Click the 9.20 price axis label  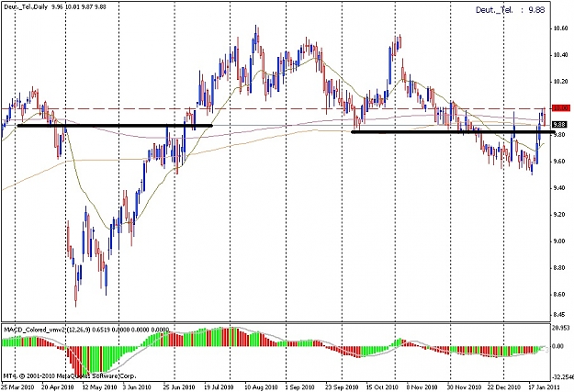click(x=561, y=215)
